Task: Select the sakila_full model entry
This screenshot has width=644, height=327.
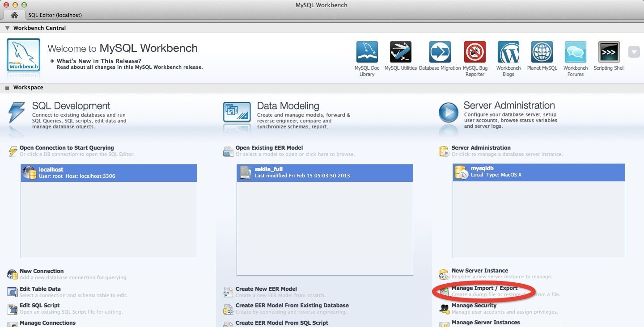Action: (325, 172)
